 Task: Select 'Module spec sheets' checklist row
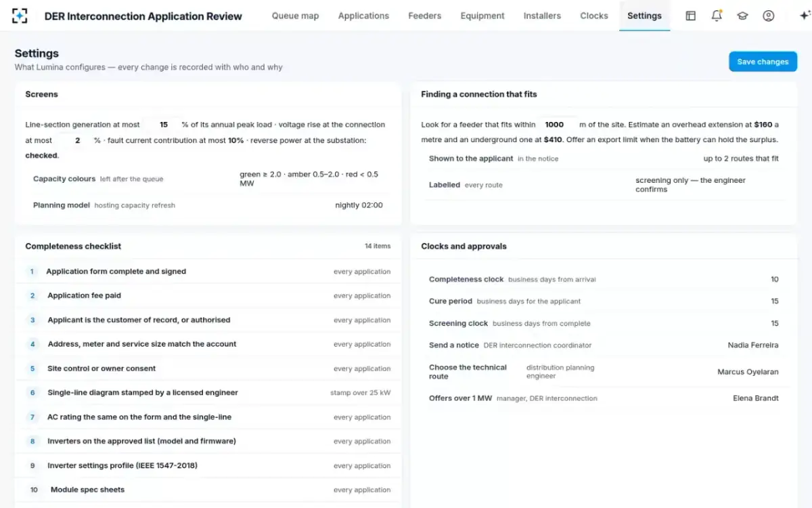208,490
